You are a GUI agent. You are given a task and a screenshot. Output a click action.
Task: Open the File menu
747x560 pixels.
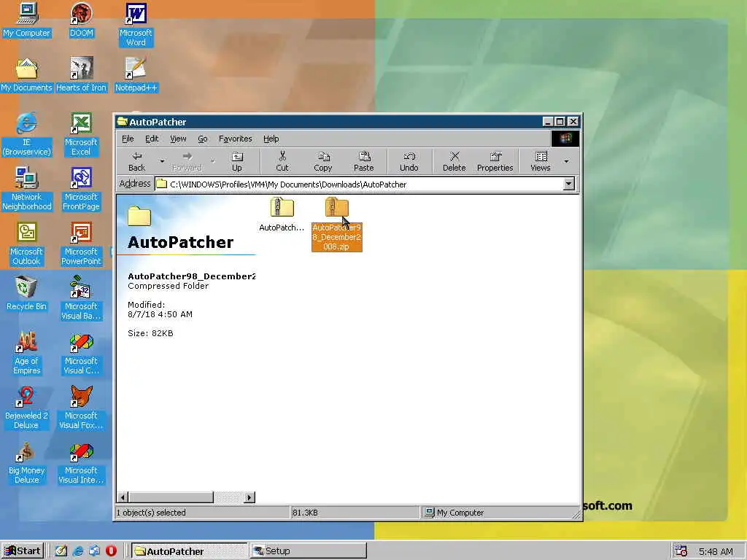coord(128,139)
